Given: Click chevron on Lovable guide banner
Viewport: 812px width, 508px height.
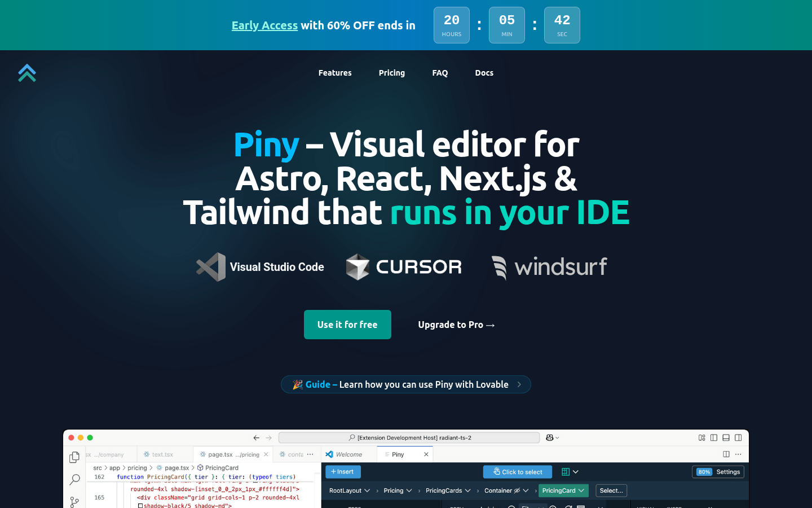Looking at the screenshot, I should pos(519,384).
